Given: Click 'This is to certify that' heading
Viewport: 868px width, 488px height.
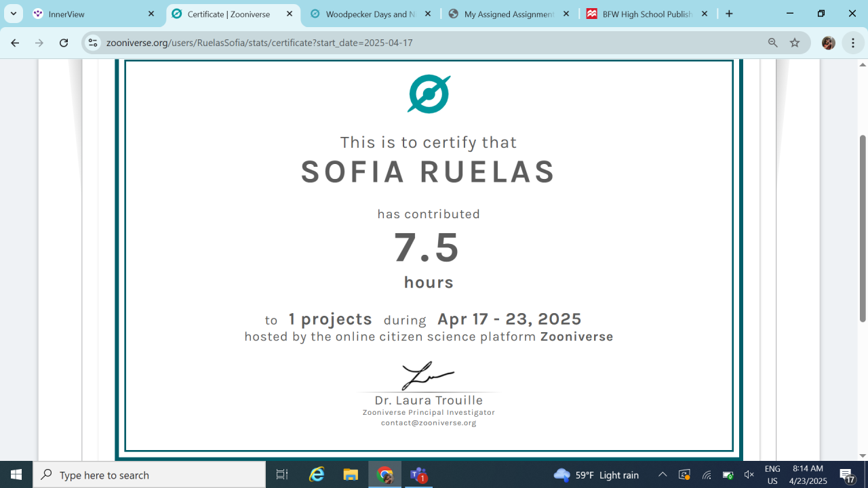Looking at the screenshot, I should [x=429, y=142].
